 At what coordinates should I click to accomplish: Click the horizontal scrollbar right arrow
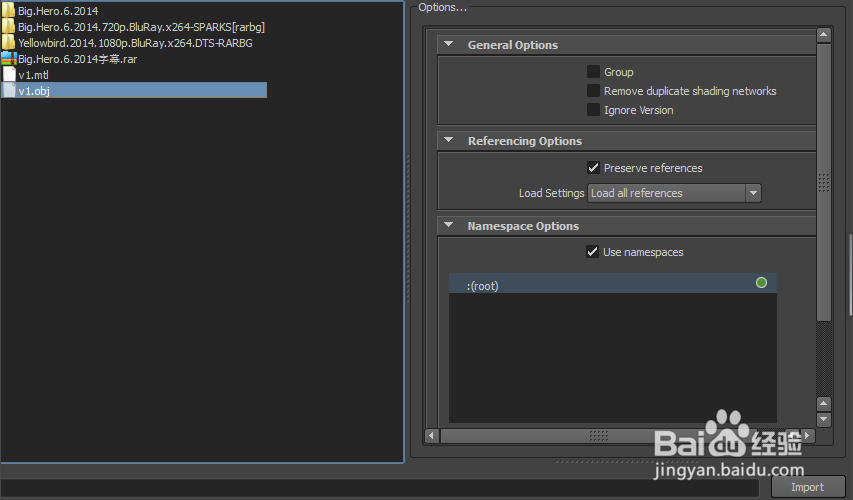point(807,435)
